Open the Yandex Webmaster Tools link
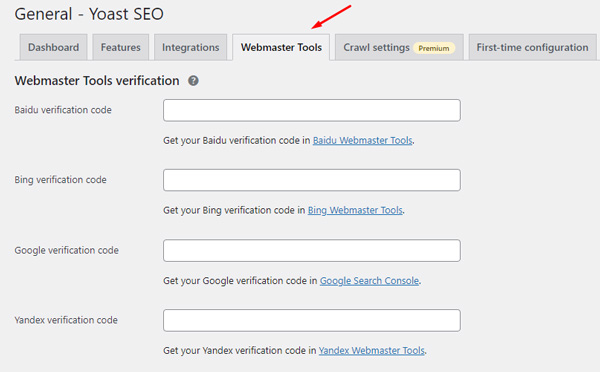The height and width of the screenshot is (372, 600). [x=372, y=350]
